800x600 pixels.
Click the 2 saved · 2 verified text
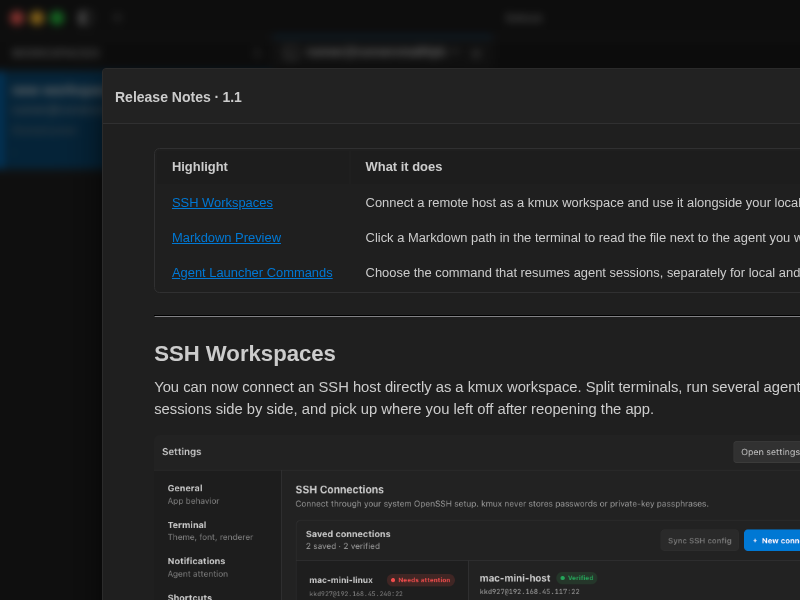click(343, 546)
